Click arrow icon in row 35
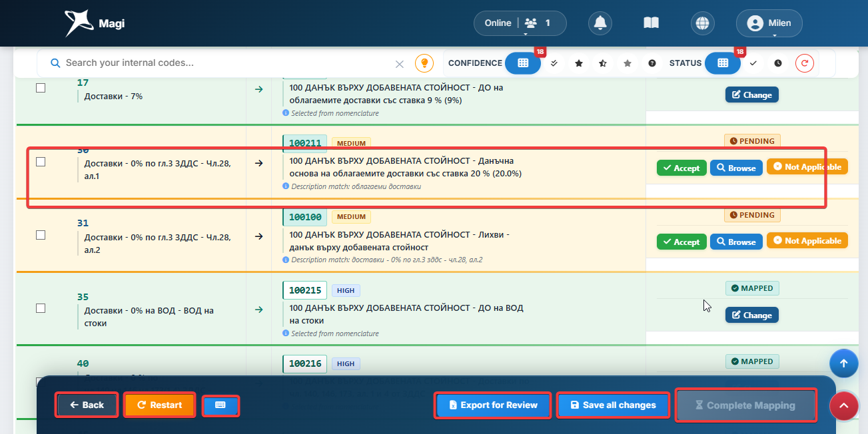The width and height of the screenshot is (868, 434). 259,310
